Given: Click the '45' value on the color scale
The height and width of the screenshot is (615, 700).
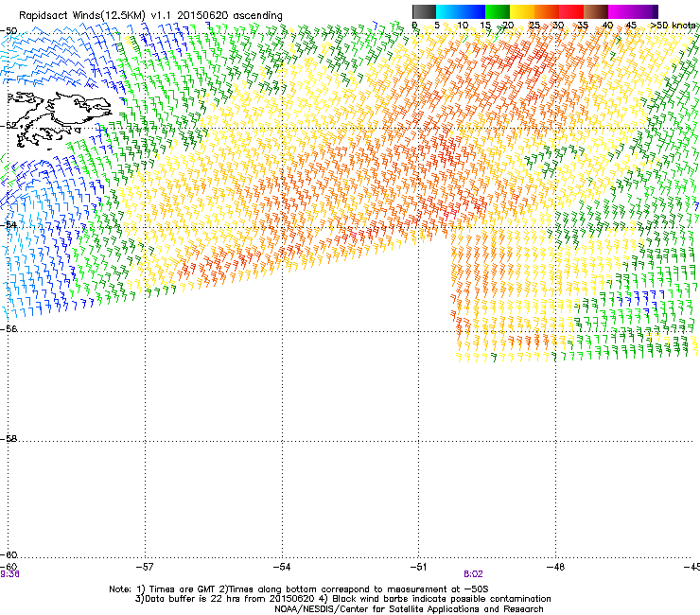Looking at the screenshot, I should point(631,25).
